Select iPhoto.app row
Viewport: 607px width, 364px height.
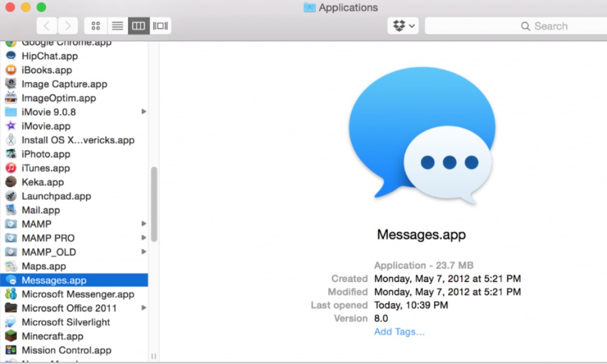coord(74,154)
